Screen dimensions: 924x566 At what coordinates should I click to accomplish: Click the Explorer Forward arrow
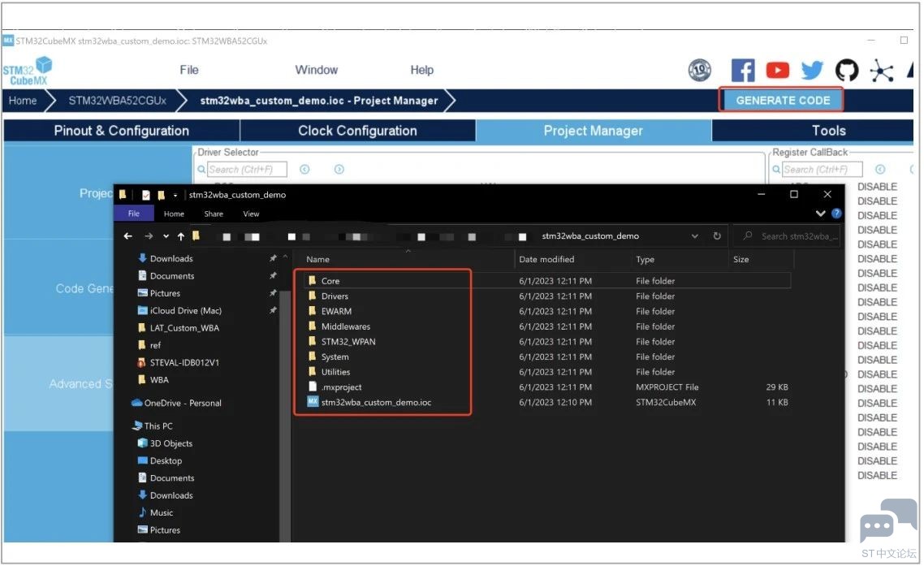click(149, 236)
